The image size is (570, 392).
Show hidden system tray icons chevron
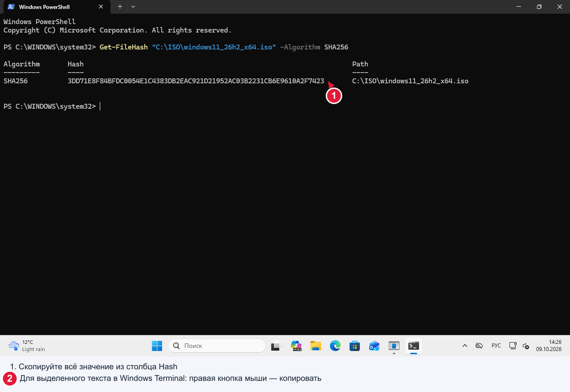[465, 346]
